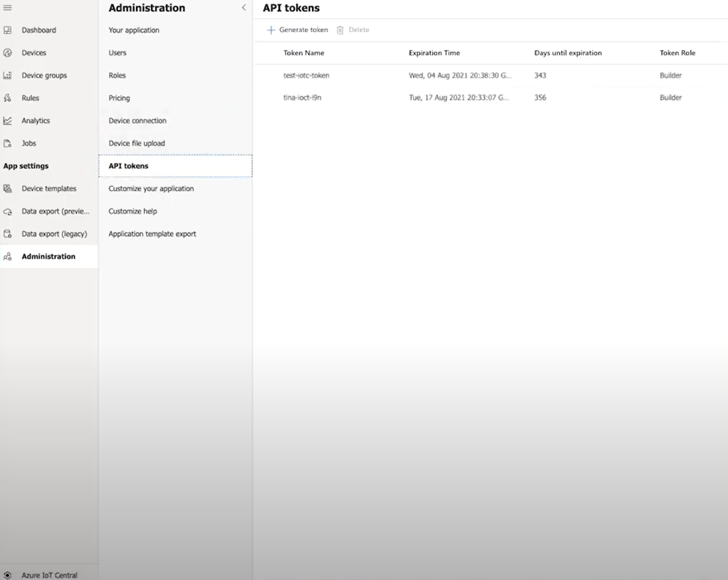Image resolution: width=728 pixels, height=580 pixels.
Task: Click the Jobs icon in sidebar
Action: 7,143
